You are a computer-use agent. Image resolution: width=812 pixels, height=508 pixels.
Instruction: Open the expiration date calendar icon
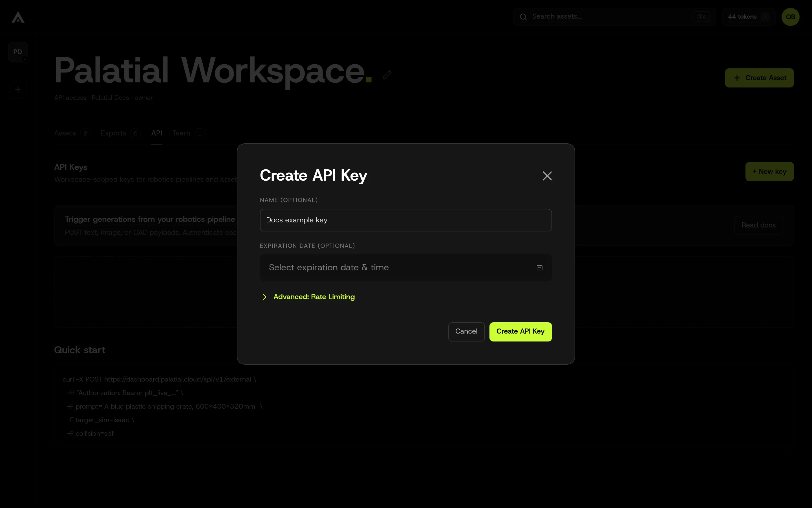click(x=540, y=268)
